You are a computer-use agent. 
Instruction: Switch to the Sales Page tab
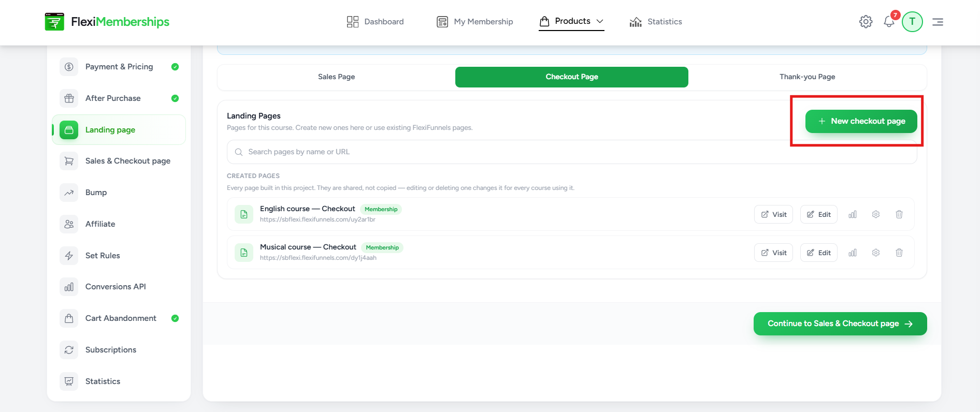click(x=337, y=77)
